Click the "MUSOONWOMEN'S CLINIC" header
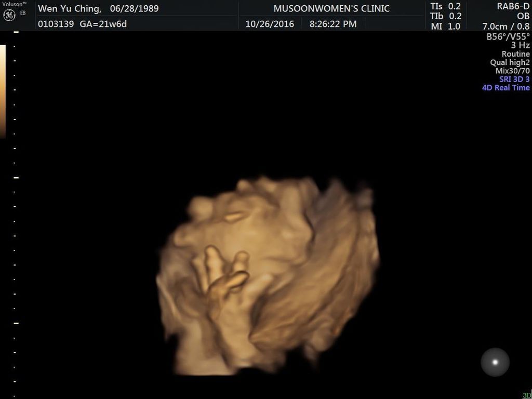The height and width of the screenshot is (399, 532). coord(331,9)
